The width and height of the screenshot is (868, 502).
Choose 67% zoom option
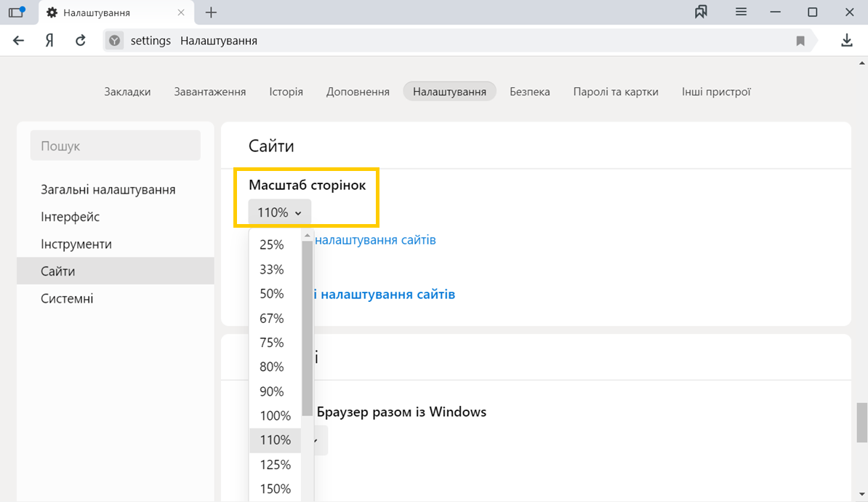click(x=275, y=318)
